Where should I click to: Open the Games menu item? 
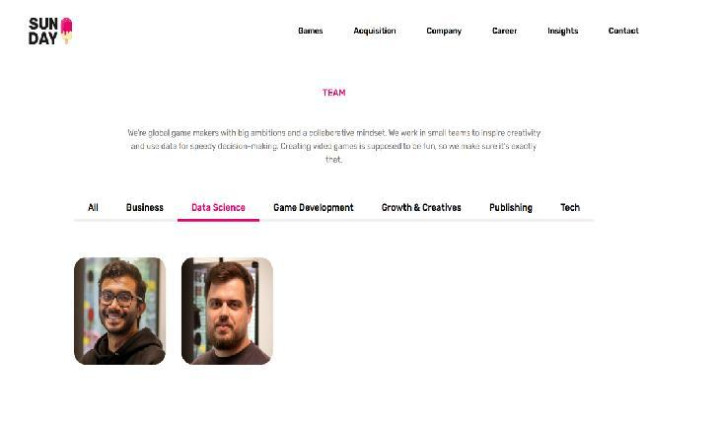point(310,31)
